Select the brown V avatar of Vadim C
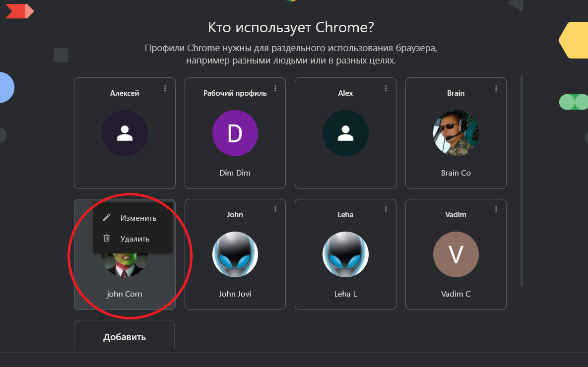 456,254
